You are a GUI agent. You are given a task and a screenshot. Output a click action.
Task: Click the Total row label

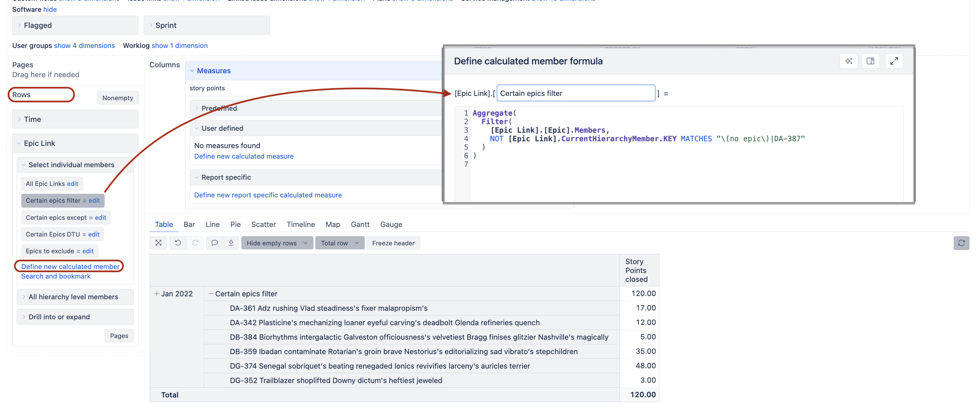(170, 395)
